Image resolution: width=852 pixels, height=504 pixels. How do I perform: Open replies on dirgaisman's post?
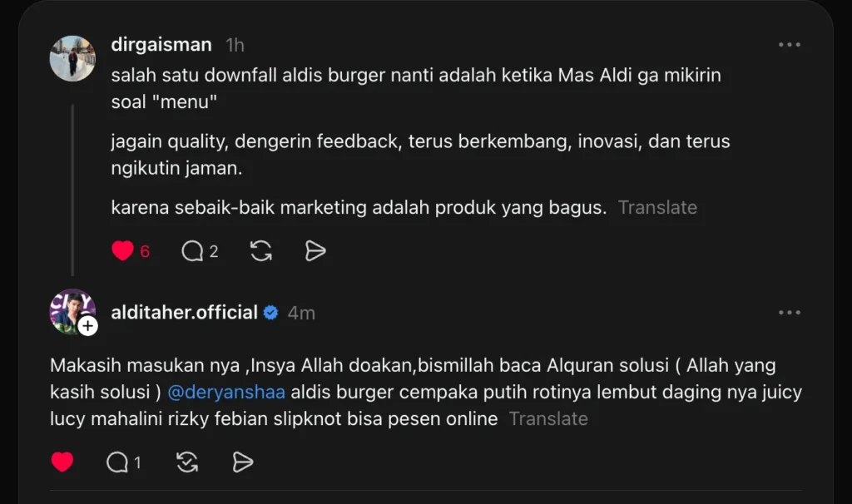194,251
